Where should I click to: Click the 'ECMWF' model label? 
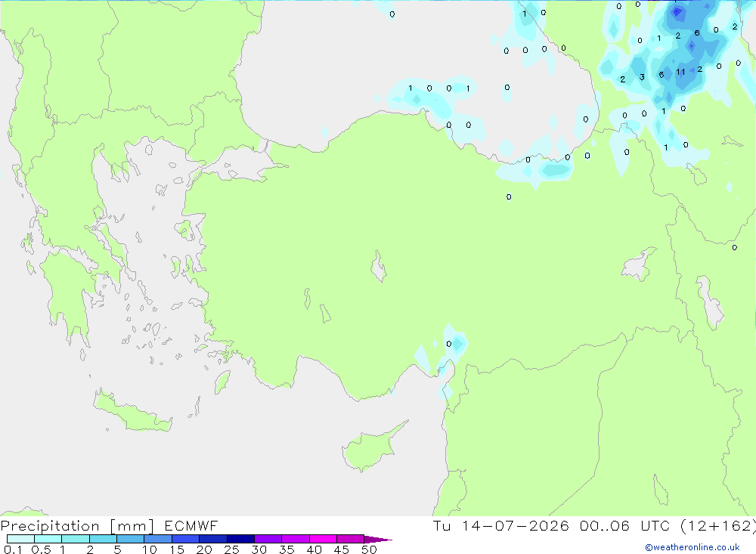(191, 526)
